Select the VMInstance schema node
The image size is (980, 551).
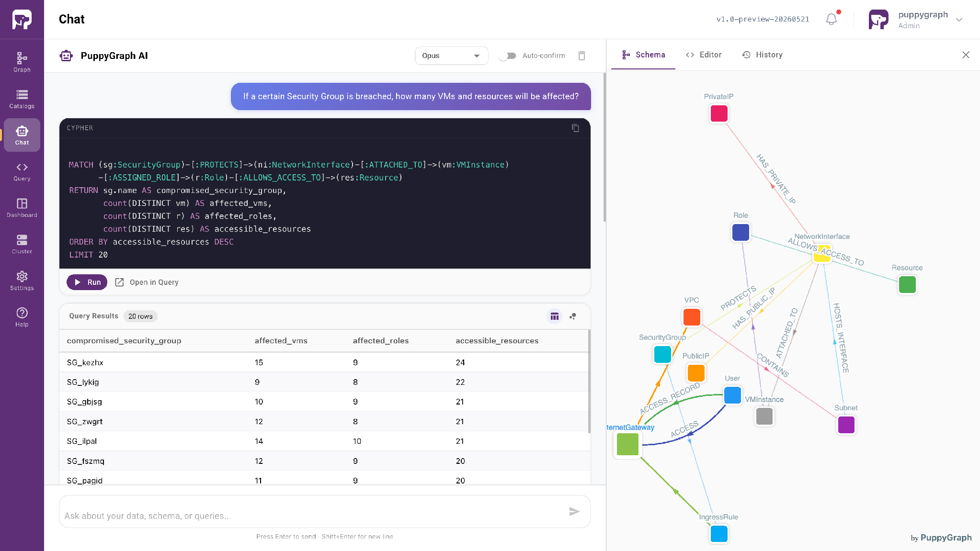click(764, 416)
